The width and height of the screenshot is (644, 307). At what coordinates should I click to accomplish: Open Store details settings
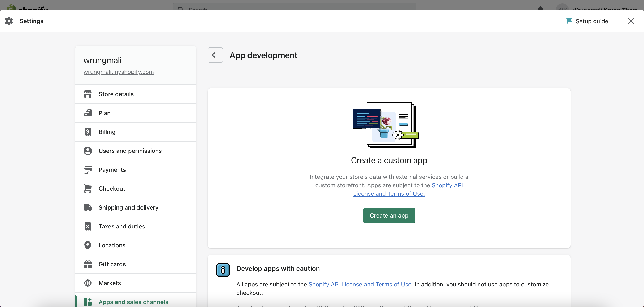coord(136,94)
